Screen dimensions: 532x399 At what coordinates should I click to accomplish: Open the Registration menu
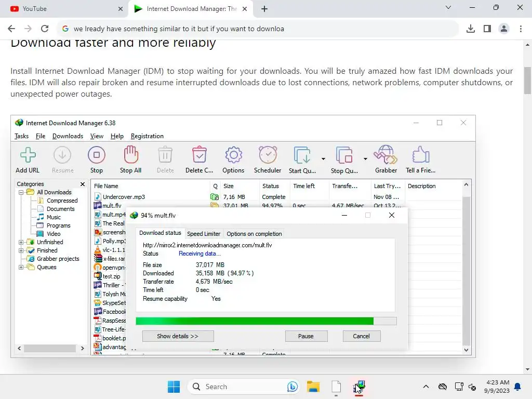pyautogui.click(x=147, y=136)
